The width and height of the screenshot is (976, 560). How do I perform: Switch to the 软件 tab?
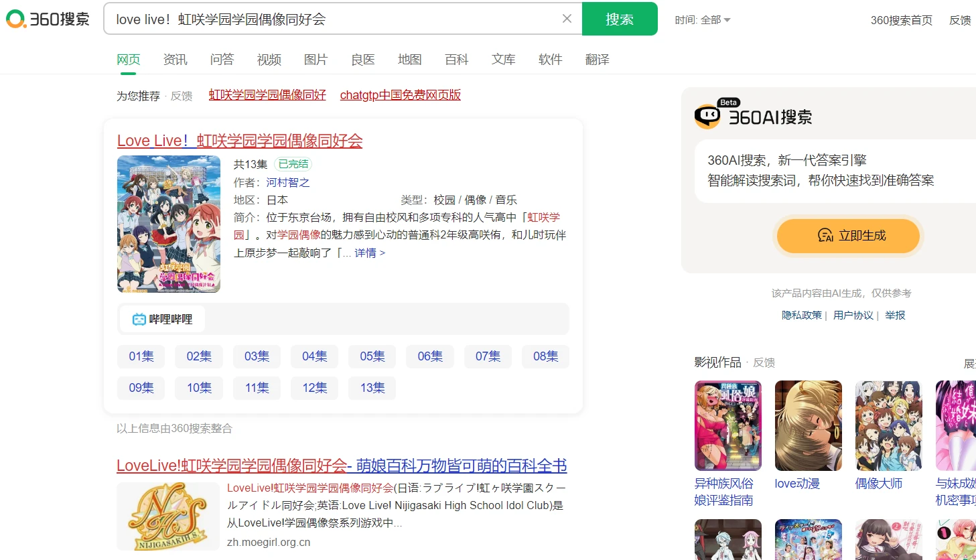point(551,60)
